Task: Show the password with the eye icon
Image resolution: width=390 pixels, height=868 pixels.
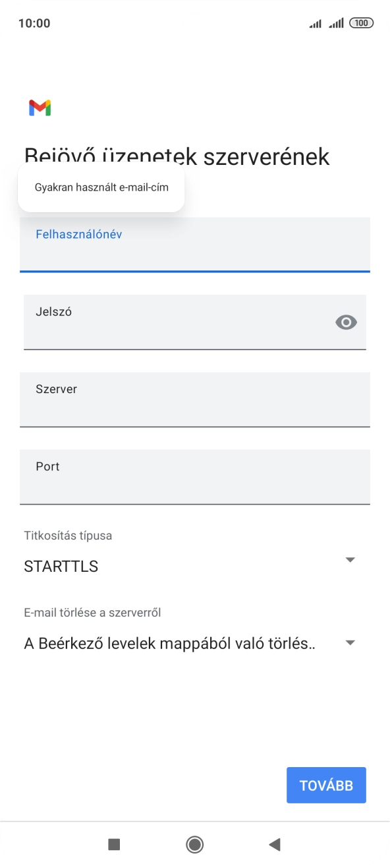Action: pyautogui.click(x=346, y=322)
